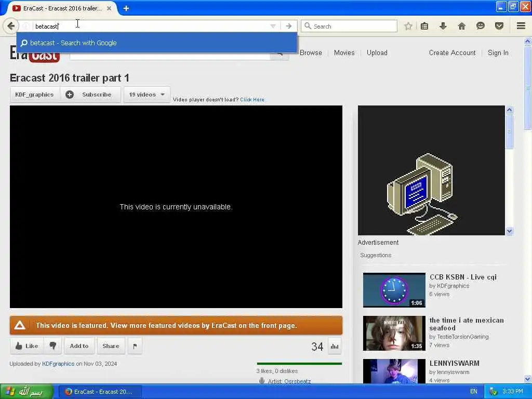This screenshot has height=399, width=532.
Task: Subscribe to the KDF_graphics channel
Action: (x=90, y=95)
